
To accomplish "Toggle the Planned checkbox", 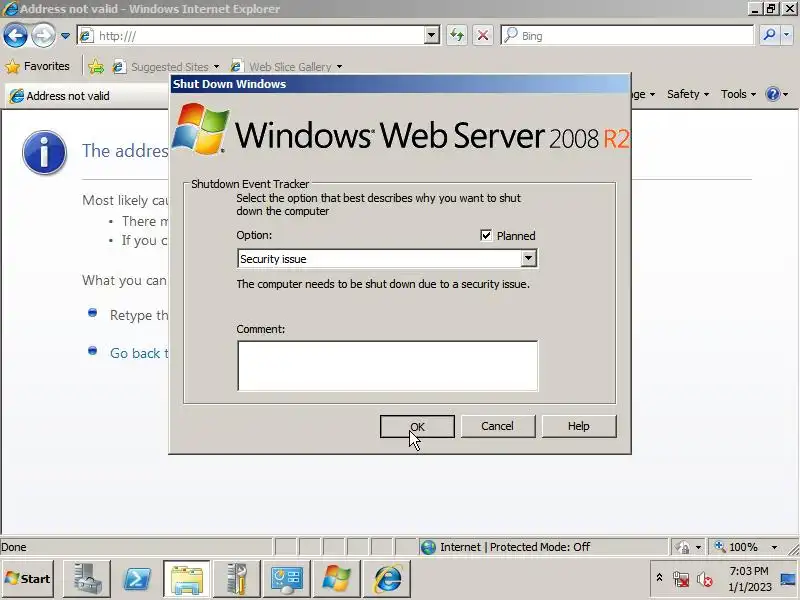I will [x=486, y=236].
